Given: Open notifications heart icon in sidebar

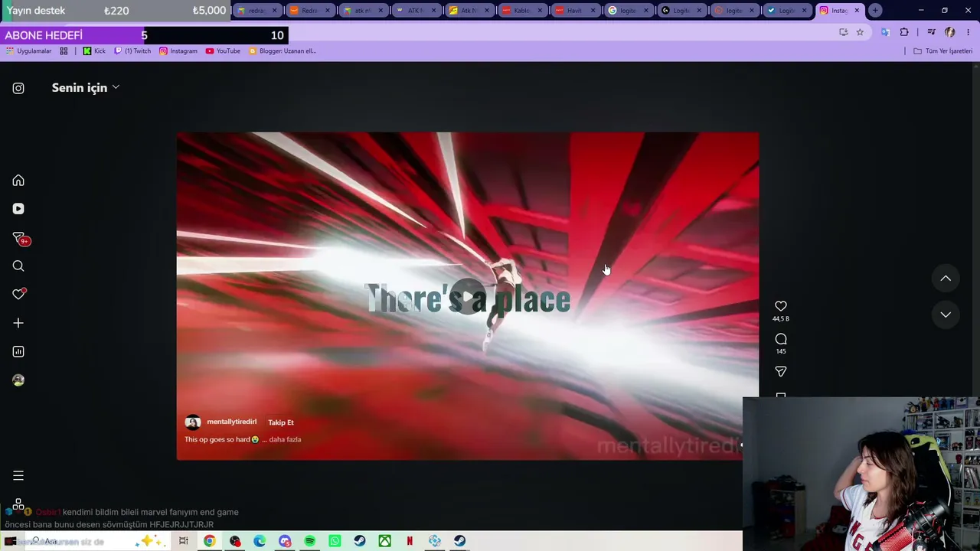Looking at the screenshot, I should click(x=19, y=294).
